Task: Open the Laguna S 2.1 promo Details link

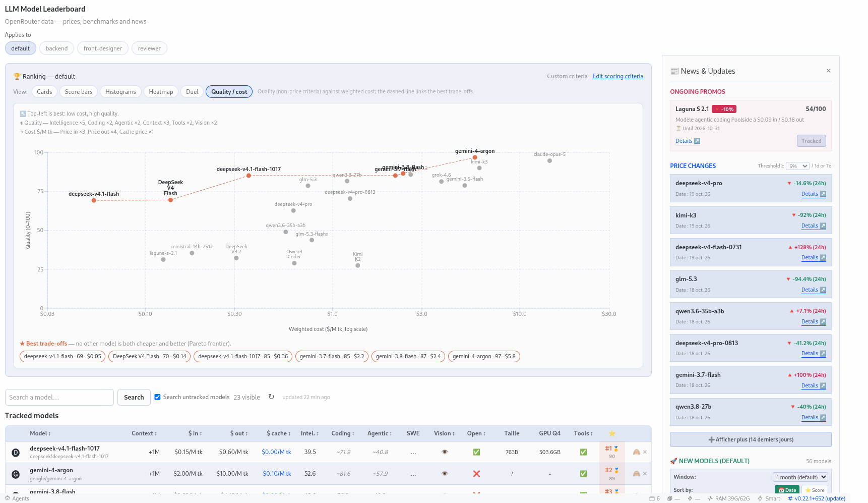Action: [688, 141]
